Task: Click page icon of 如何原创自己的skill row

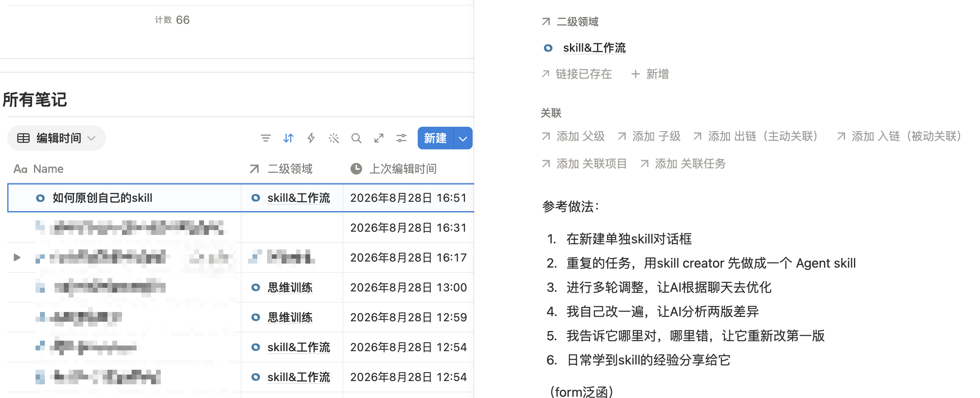Action: [x=40, y=198]
